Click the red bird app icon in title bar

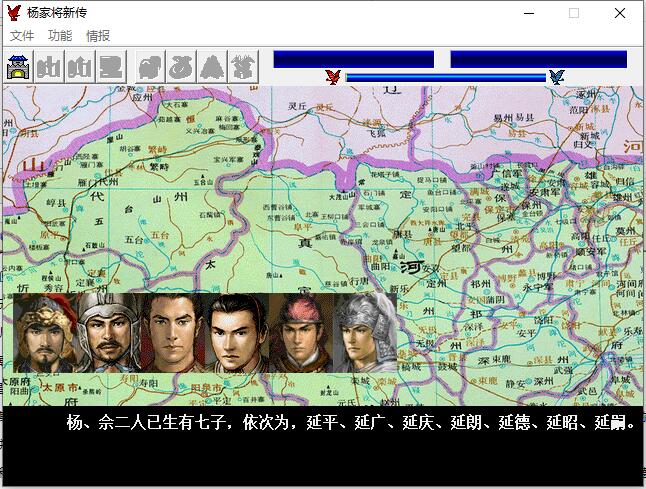coord(14,13)
